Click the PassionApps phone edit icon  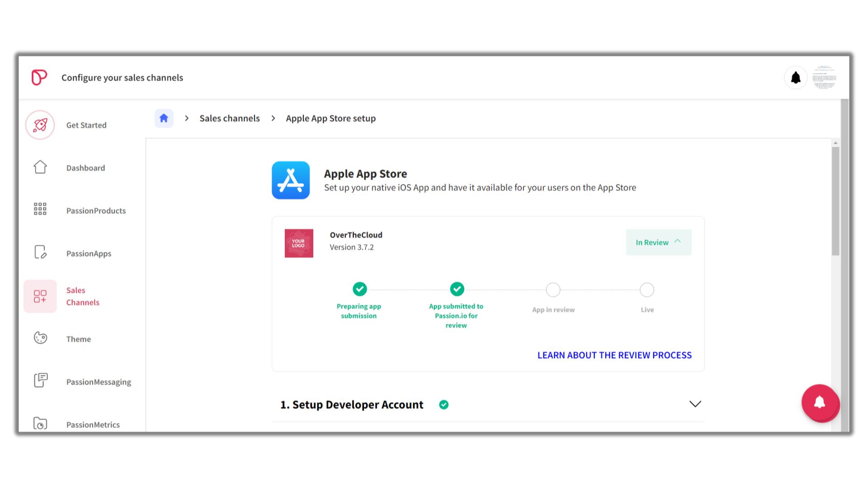coord(40,252)
